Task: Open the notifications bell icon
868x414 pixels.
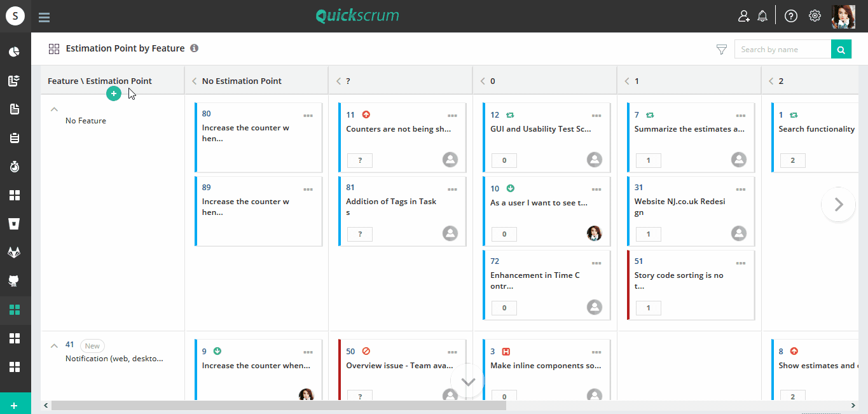Action: [763, 15]
